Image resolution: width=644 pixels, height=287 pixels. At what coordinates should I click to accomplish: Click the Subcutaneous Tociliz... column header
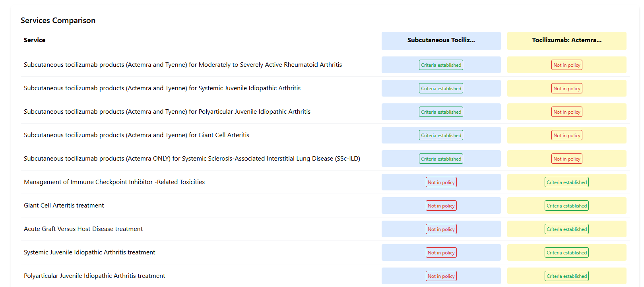click(441, 40)
